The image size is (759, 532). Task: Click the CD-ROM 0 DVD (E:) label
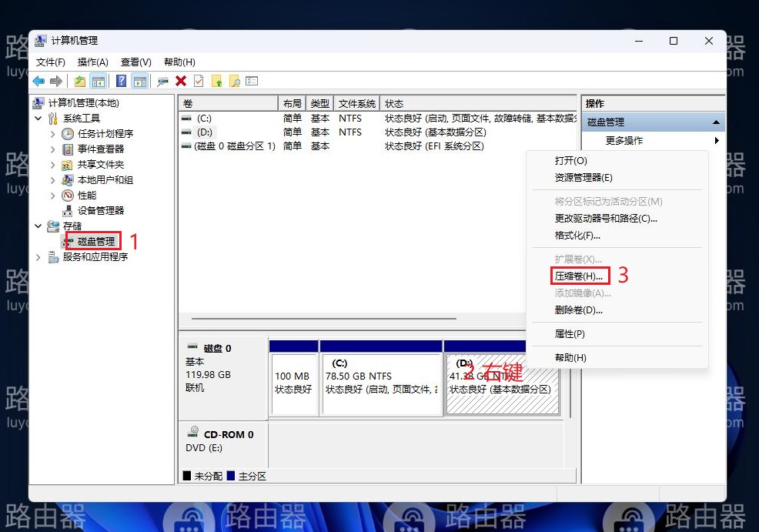(x=223, y=441)
